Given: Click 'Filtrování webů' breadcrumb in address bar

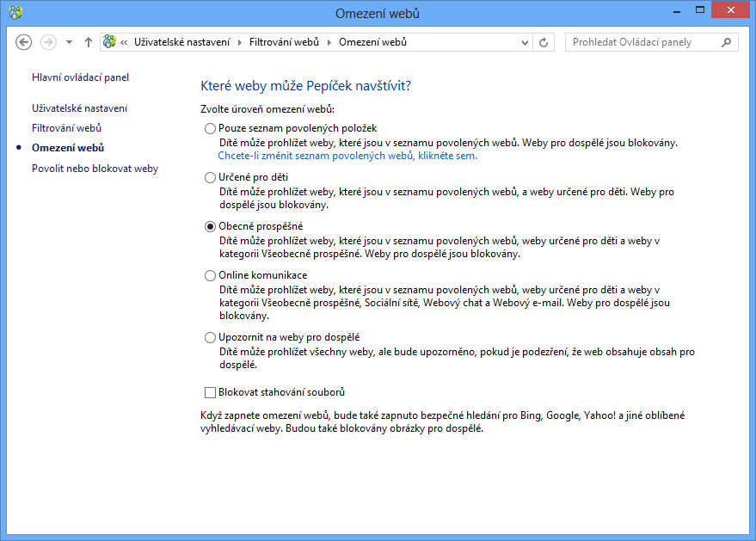Looking at the screenshot, I should 283,42.
